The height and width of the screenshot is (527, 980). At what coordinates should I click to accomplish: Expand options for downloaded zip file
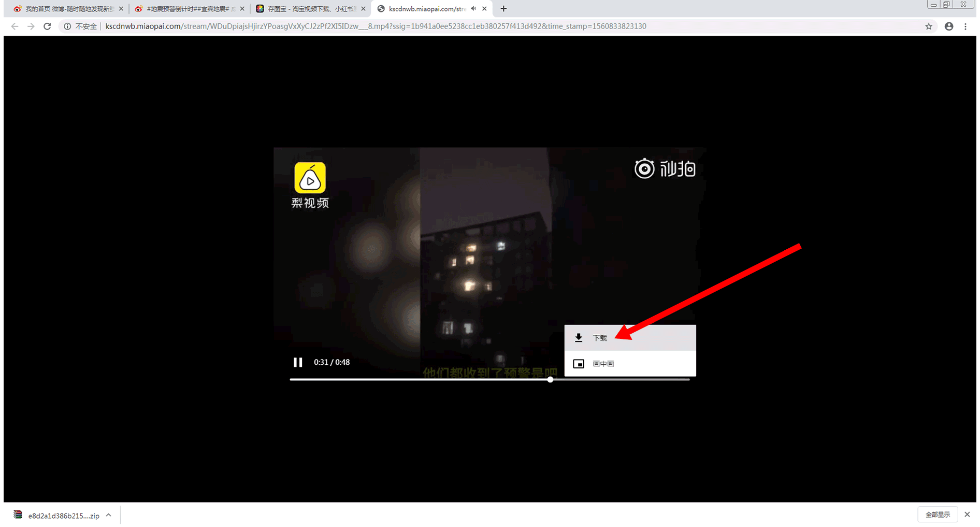tap(109, 515)
